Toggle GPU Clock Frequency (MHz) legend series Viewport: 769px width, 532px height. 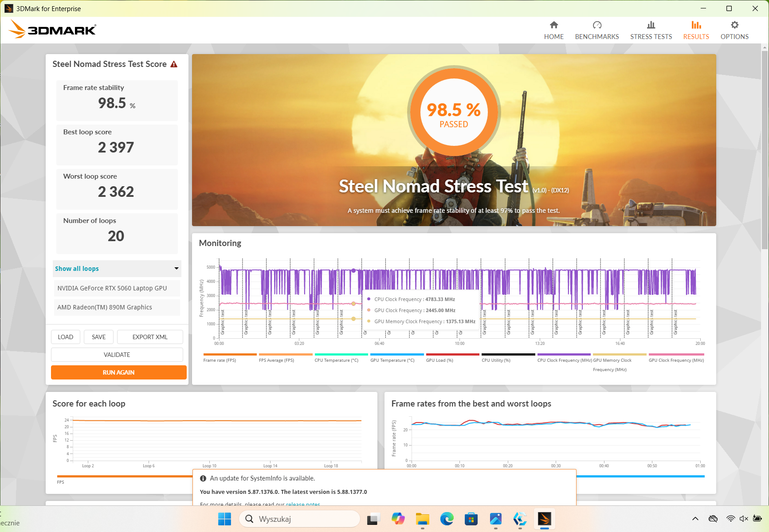click(676, 358)
